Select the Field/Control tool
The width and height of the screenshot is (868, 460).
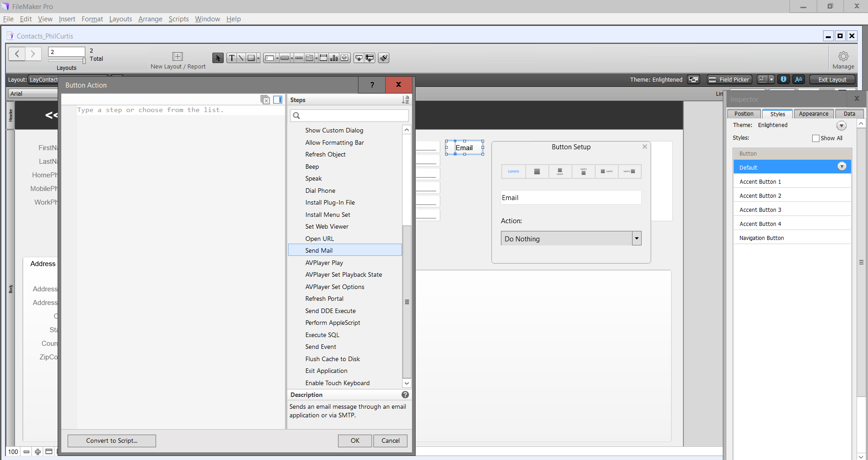click(270, 58)
